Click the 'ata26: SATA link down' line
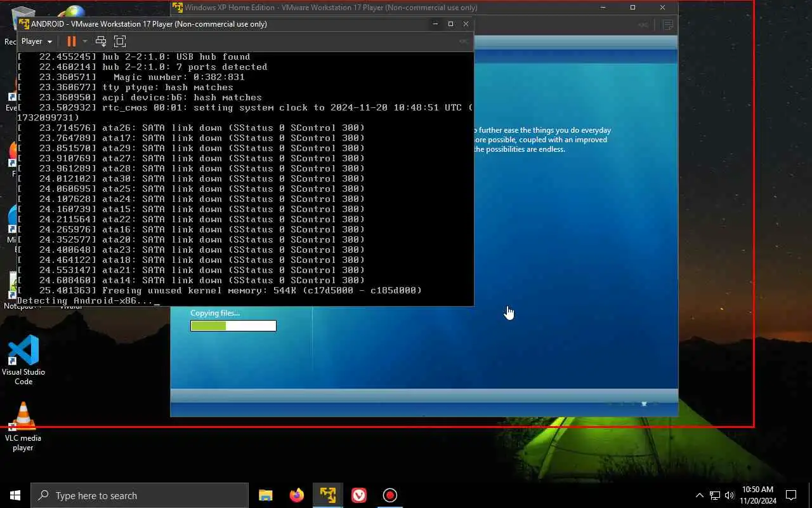Viewport: 812px width, 508px height. click(191, 128)
